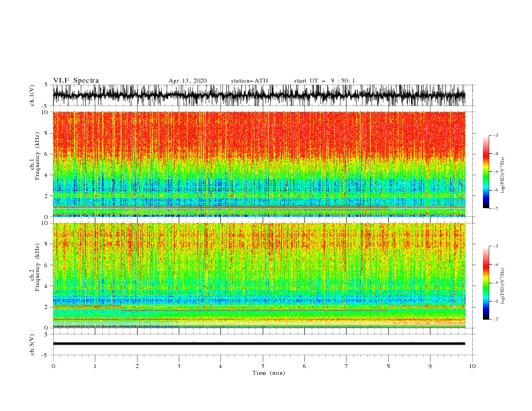
Task: Click the "station=ATH" label
Action: coord(249,81)
